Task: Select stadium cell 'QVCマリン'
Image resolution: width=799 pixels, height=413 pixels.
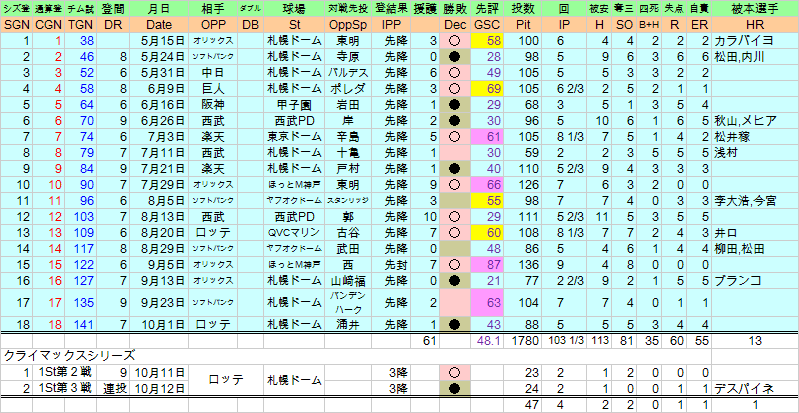Action: (293, 233)
